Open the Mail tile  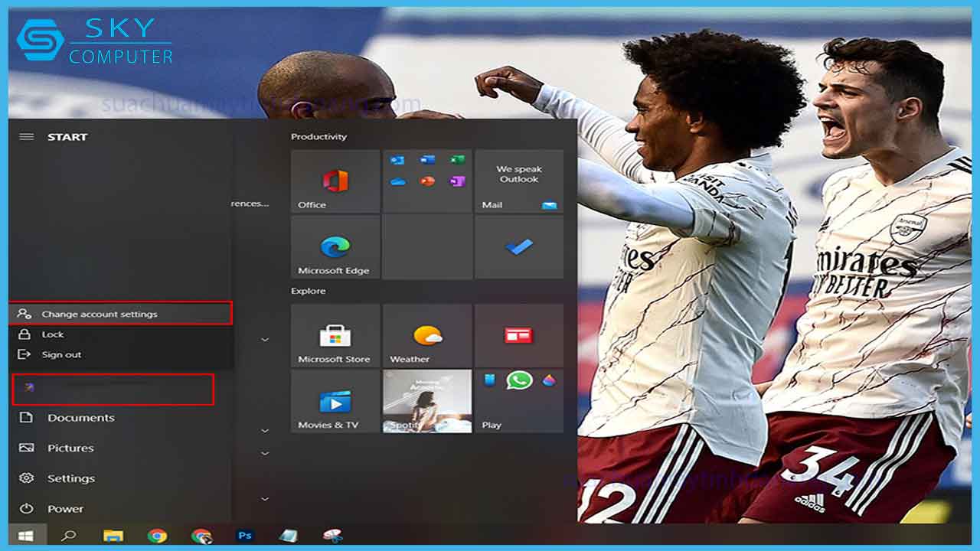pyautogui.click(x=519, y=181)
